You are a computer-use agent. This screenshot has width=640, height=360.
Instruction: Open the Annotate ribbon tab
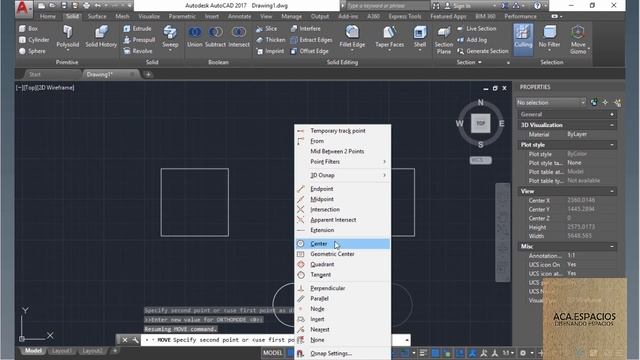click(239, 16)
